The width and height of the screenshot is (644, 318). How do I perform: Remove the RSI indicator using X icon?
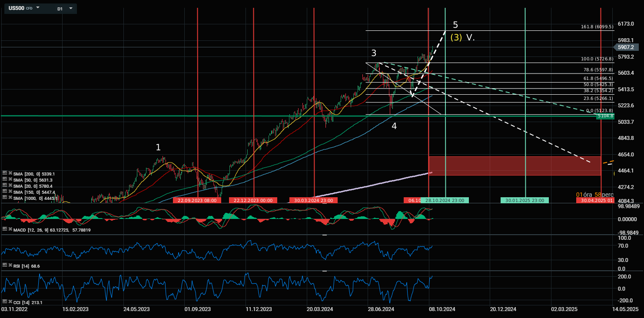(x=10, y=265)
